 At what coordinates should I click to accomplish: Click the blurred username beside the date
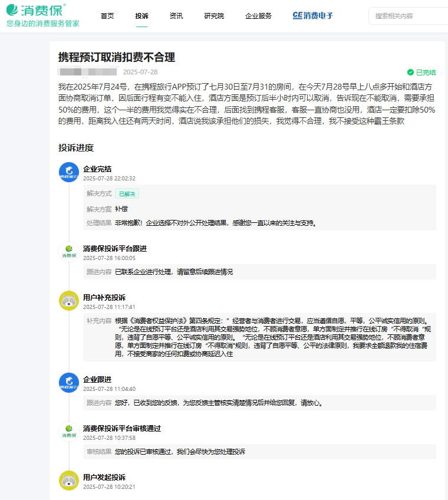coord(88,72)
